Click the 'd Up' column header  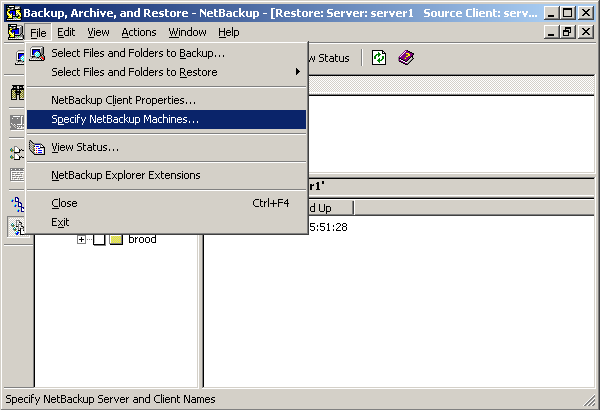(331, 208)
